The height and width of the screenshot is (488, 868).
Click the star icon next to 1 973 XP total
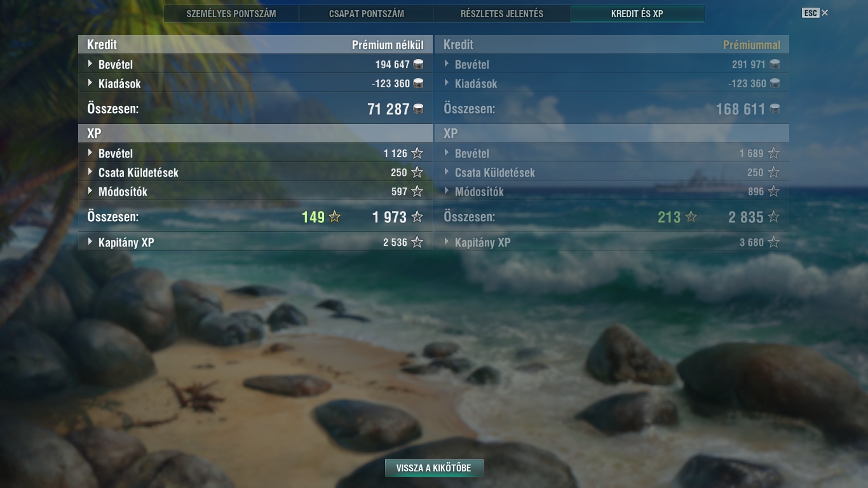pyautogui.click(x=417, y=217)
